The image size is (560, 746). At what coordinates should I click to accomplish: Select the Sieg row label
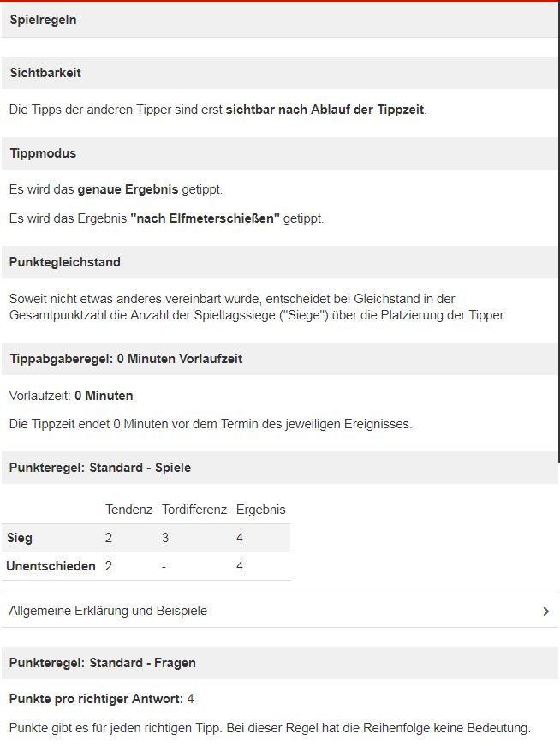pos(20,538)
